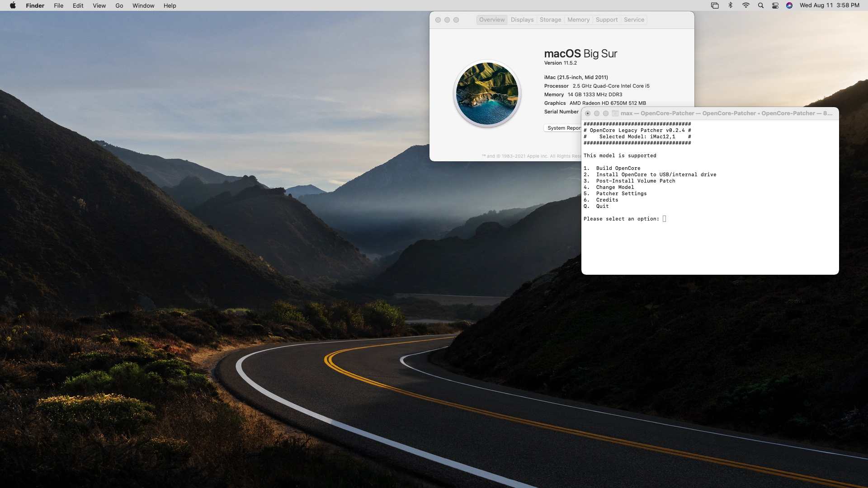This screenshot has width=868, height=488.
Task: Click the terminal window title text
Action: point(726,113)
